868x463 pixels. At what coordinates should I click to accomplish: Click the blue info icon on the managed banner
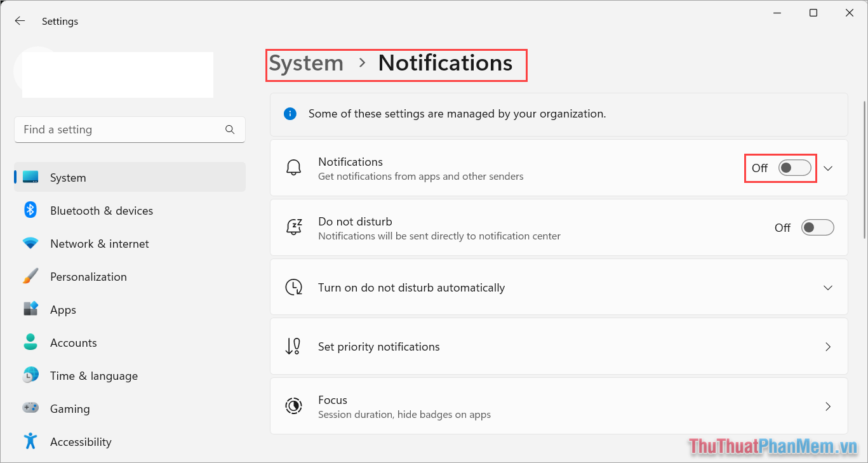tap(290, 114)
